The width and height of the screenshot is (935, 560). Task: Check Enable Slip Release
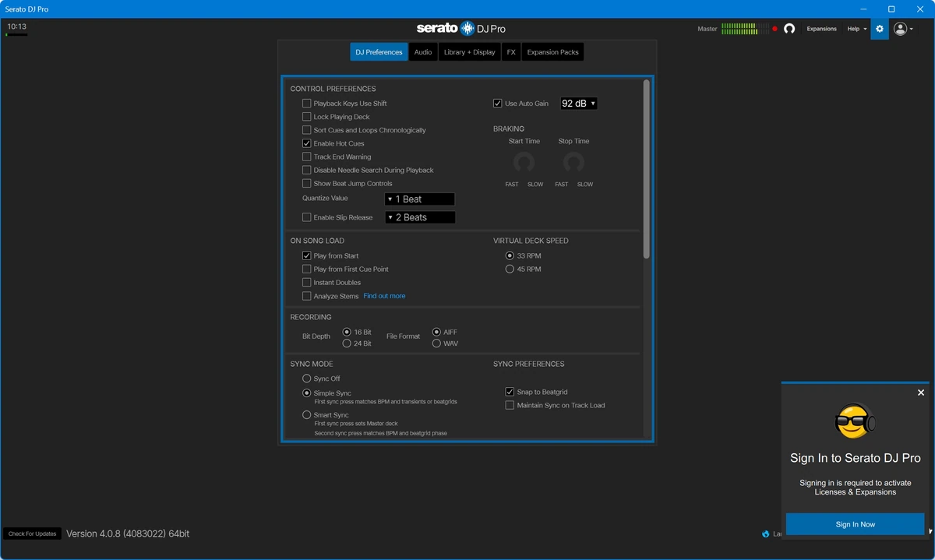[306, 217]
